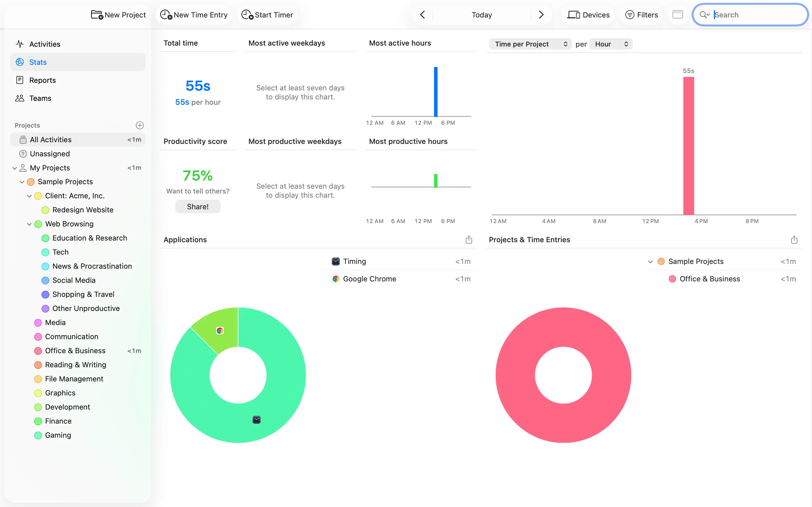Collapse Sample Projects in Time Entries list

click(650, 262)
